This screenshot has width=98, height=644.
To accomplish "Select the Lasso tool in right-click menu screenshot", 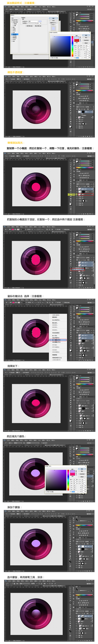I will pyautogui.click(x=71, y=311).
